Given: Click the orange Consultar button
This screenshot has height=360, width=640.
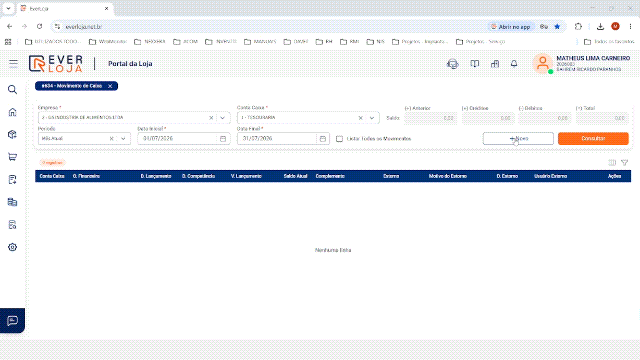Looking at the screenshot, I should [593, 138].
